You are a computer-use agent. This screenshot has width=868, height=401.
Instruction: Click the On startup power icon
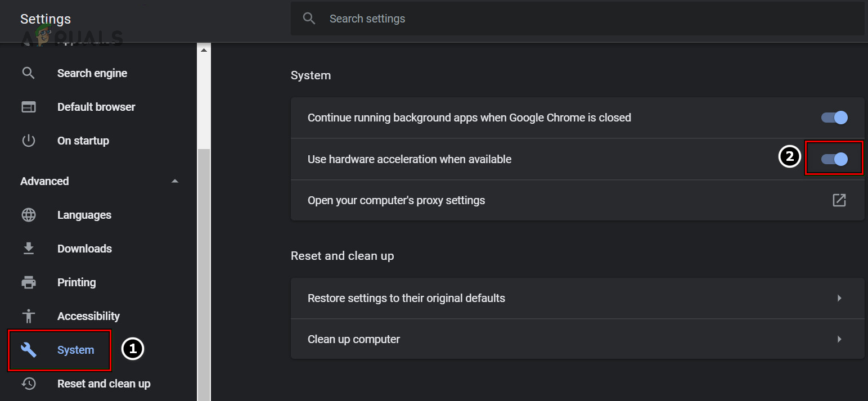pos(28,141)
